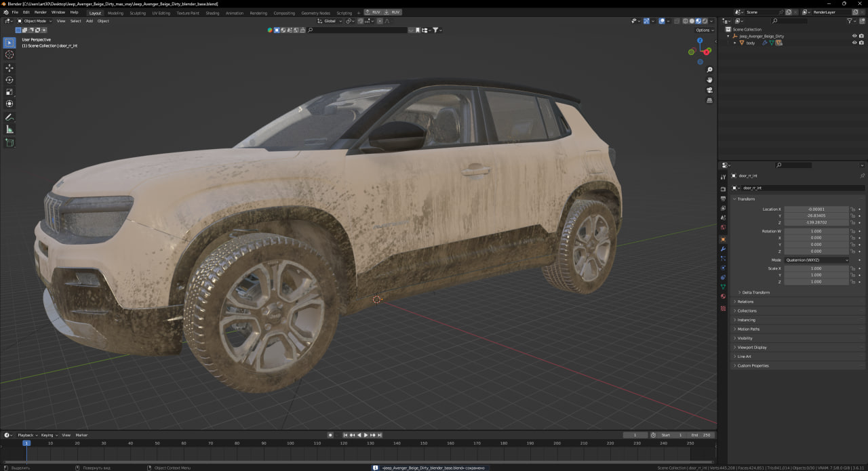The width and height of the screenshot is (868, 471).
Task: Open the Particles properties tab
Action: pos(723,258)
